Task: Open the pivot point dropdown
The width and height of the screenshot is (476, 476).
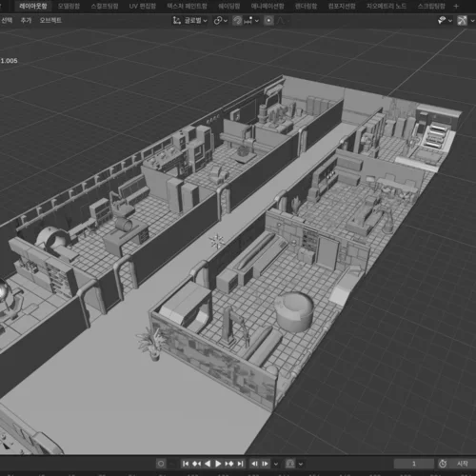Action: pos(221,21)
